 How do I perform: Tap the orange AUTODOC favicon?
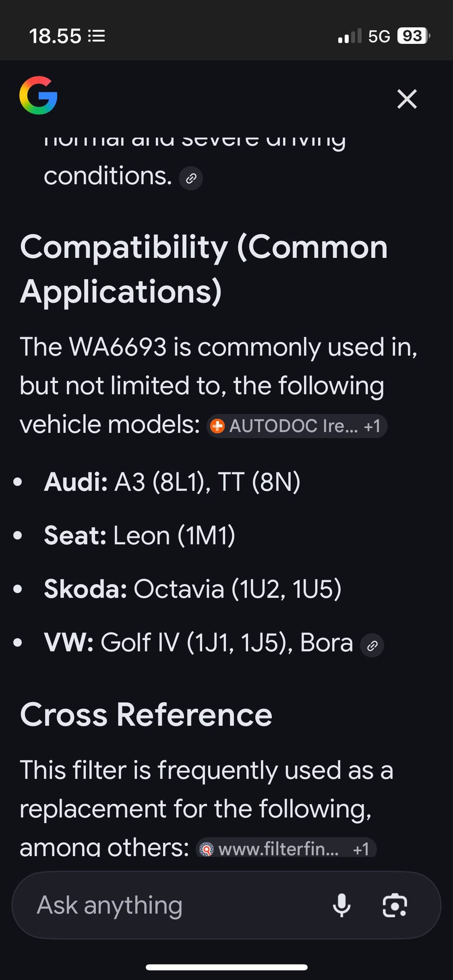(217, 426)
